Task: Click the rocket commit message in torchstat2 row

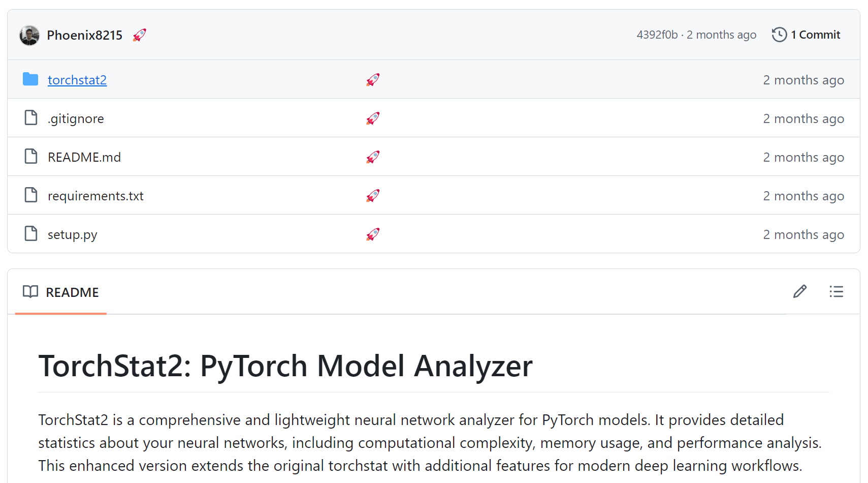Action: pos(373,80)
